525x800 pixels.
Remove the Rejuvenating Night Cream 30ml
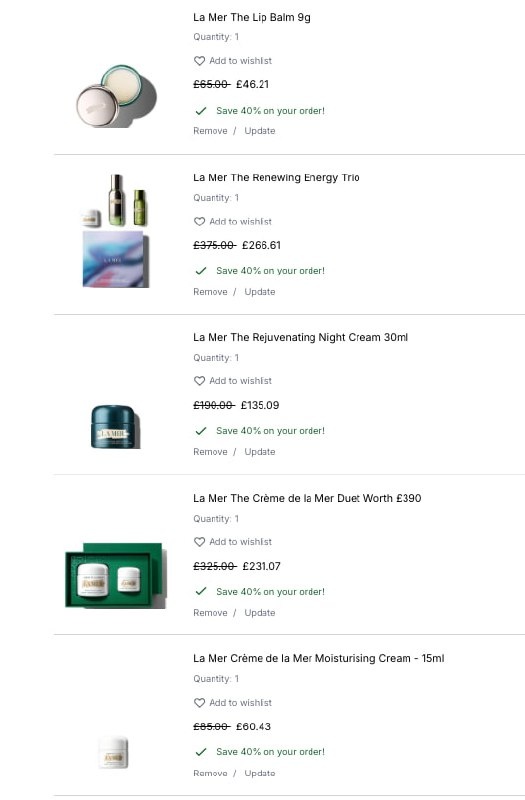tap(210, 452)
